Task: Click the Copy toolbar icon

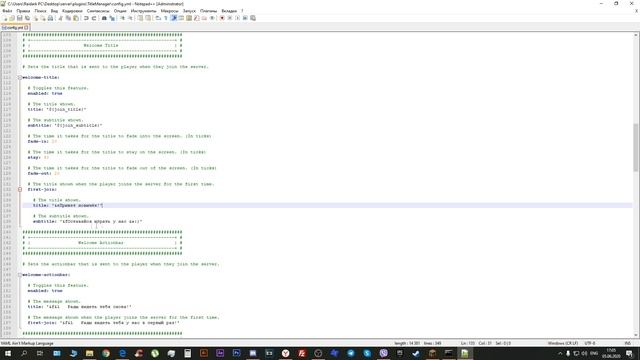Action: pos(68,18)
